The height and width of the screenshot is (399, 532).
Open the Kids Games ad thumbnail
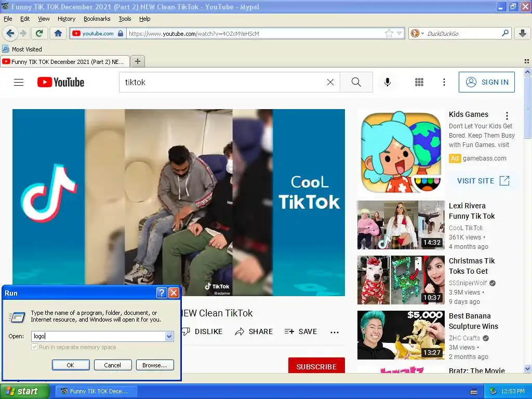(x=401, y=152)
